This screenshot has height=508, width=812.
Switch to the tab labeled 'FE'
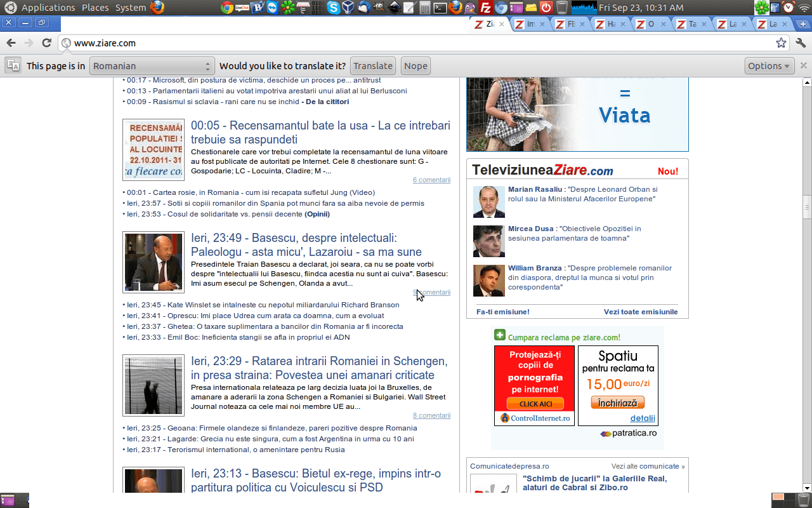click(x=570, y=24)
